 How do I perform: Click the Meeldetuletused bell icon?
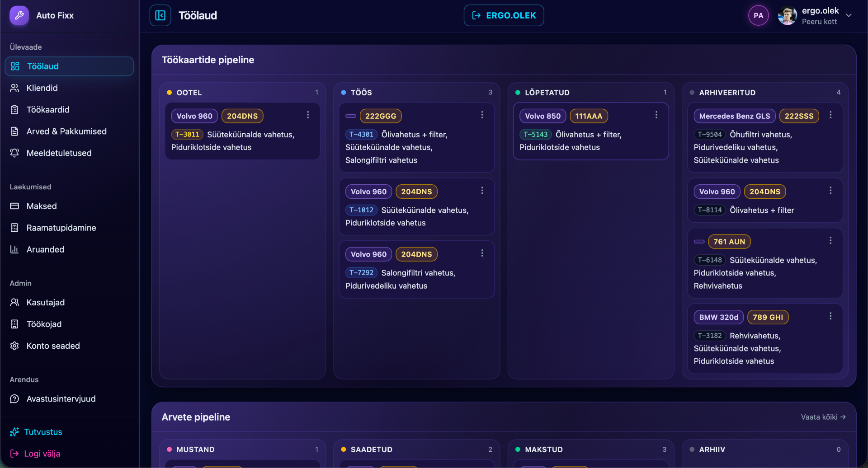(x=14, y=153)
